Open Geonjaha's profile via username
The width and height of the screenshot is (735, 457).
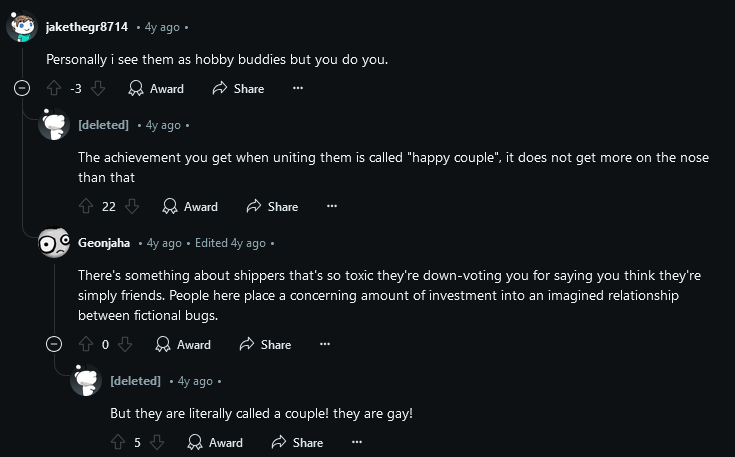coord(104,243)
